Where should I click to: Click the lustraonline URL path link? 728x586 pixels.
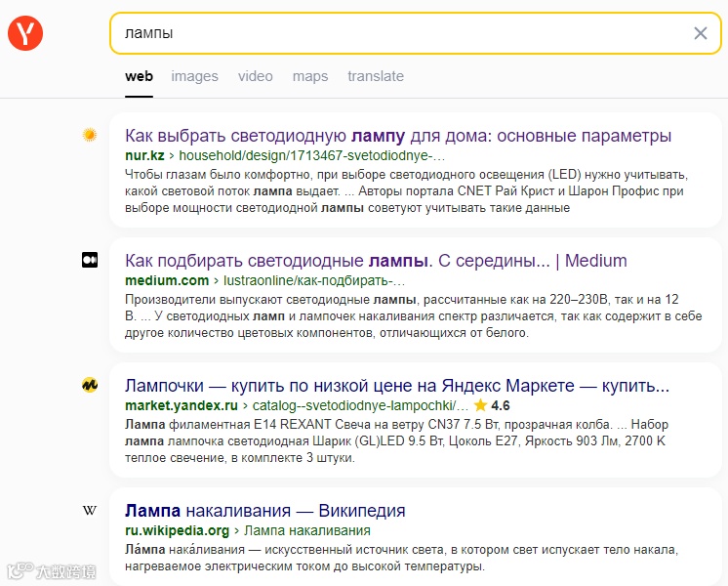(x=314, y=280)
